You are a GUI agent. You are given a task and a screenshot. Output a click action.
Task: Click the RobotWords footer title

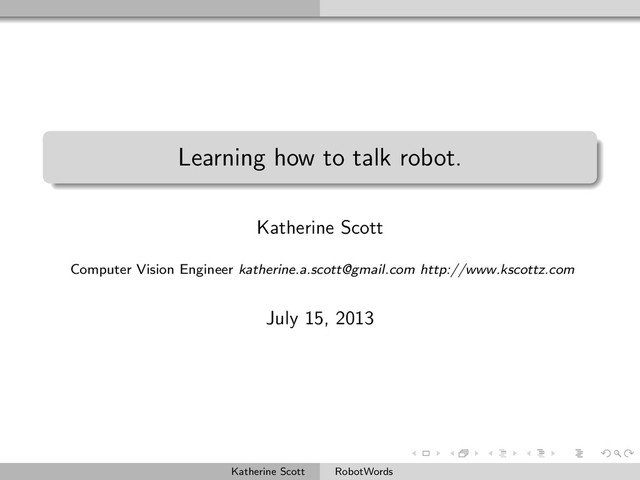[364, 471]
